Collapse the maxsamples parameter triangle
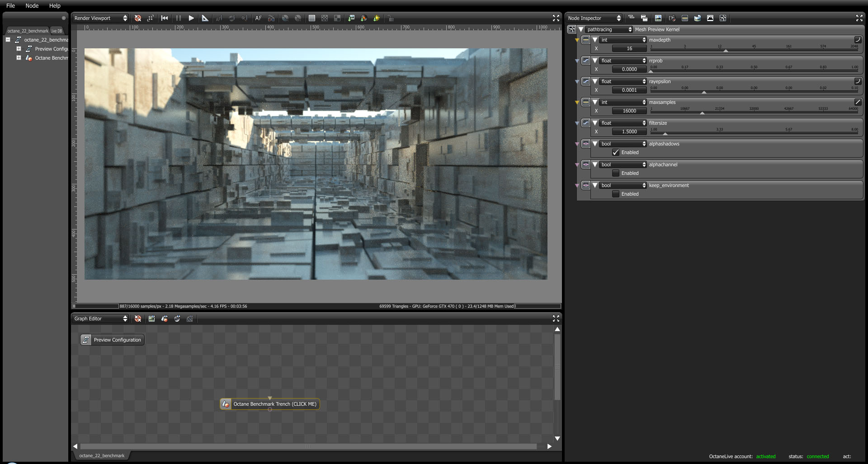This screenshot has width=868, height=464. [595, 102]
